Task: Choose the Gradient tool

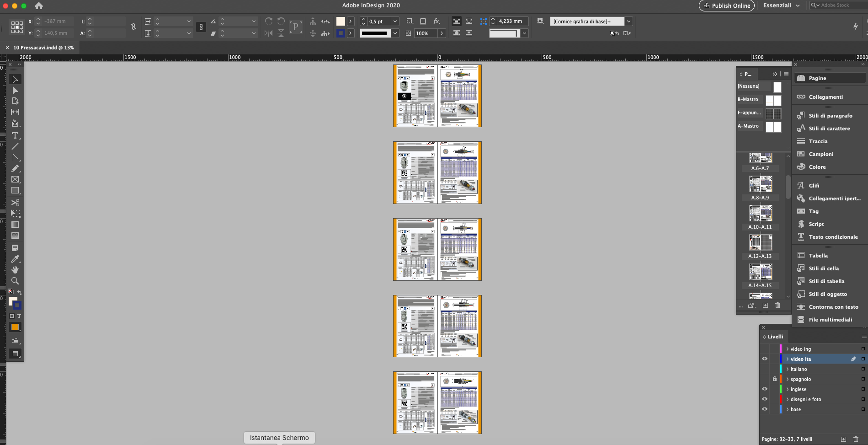Action: coord(15,225)
